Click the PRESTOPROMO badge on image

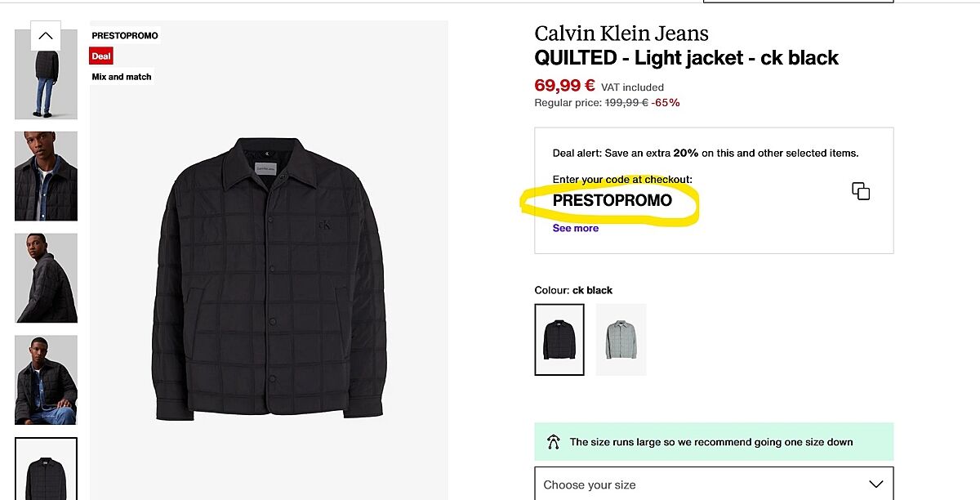click(125, 36)
